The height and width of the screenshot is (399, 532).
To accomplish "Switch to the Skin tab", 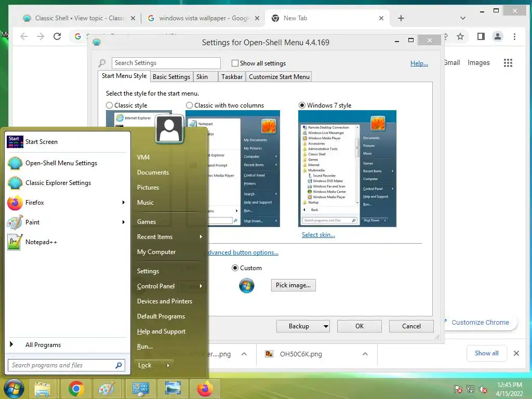I will pos(206,77).
